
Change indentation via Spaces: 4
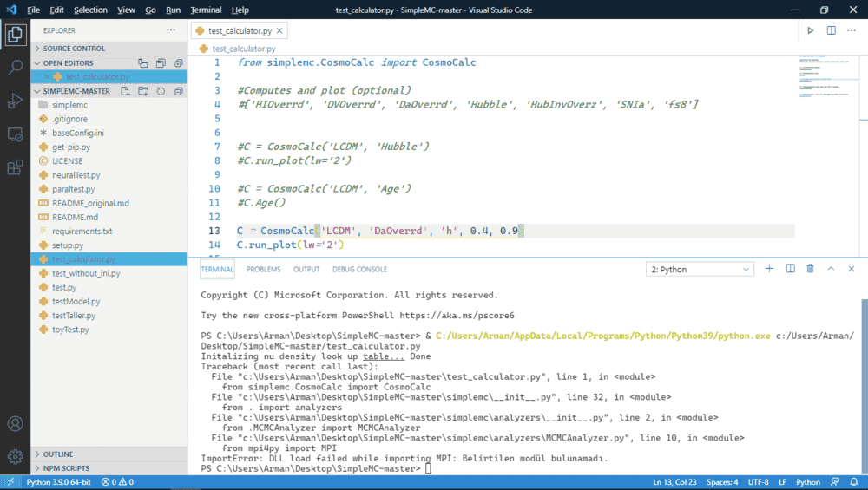(722, 482)
